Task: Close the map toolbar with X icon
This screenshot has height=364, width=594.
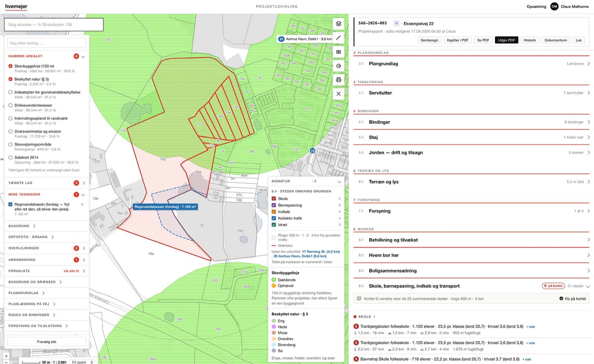Action: tap(338, 94)
